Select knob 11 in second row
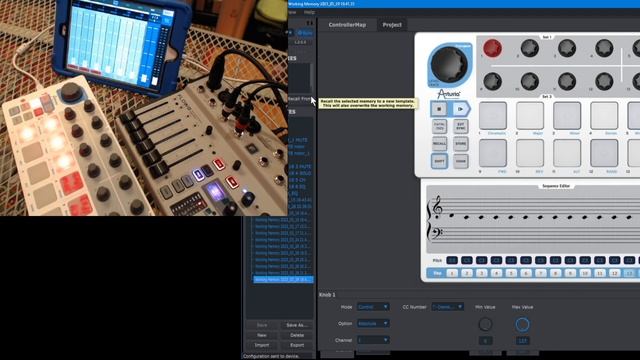The image size is (640, 360). [567, 81]
